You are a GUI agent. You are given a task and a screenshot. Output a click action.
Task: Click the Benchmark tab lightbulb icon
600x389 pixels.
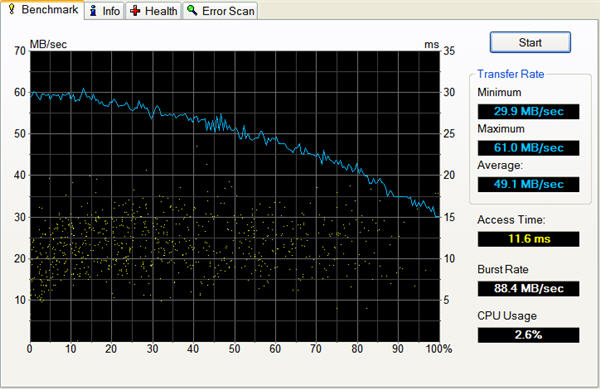tap(12, 9)
